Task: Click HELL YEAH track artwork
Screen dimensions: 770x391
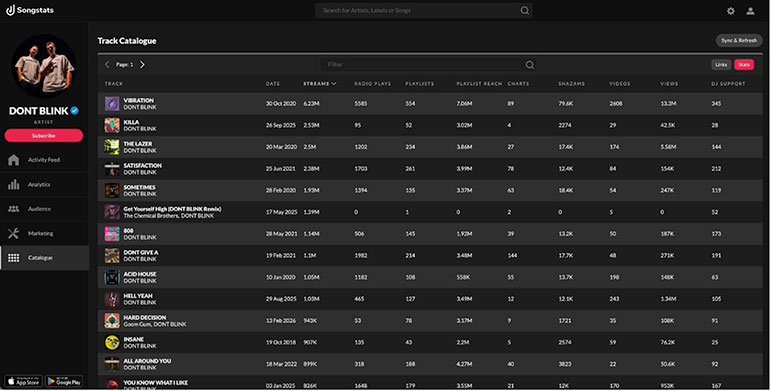Action: coord(112,299)
